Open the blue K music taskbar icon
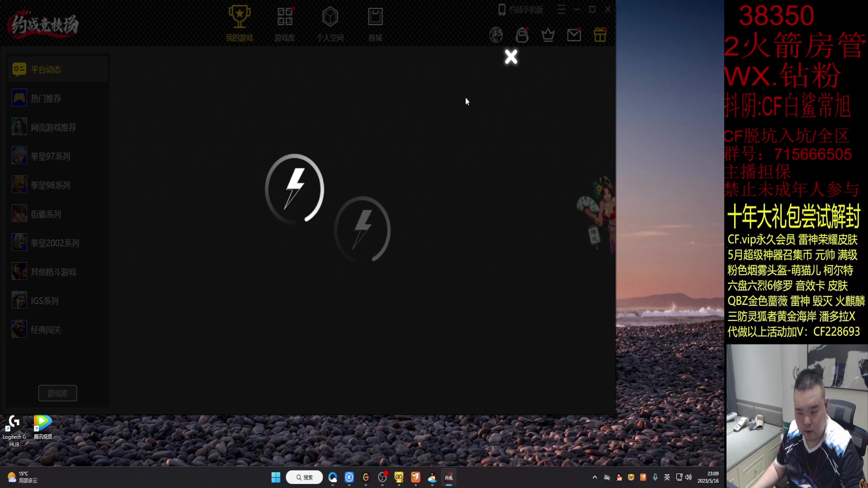This screenshot has width=868, height=488. point(349,477)
